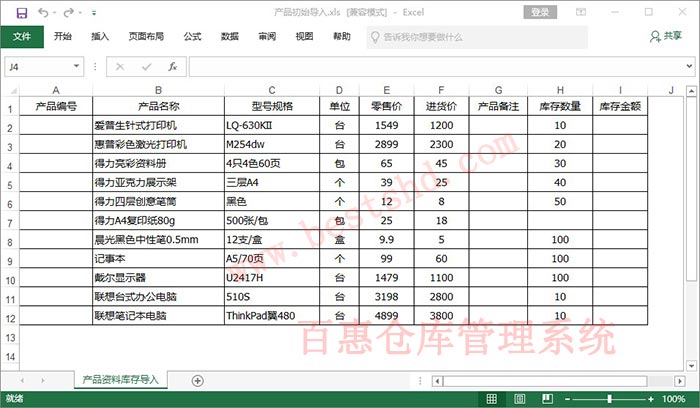The height and width of the screenshot is (408, 700).
Task: Switch to the 开始 Home tab
Action: pyautogui.click(x=63, y=37)
